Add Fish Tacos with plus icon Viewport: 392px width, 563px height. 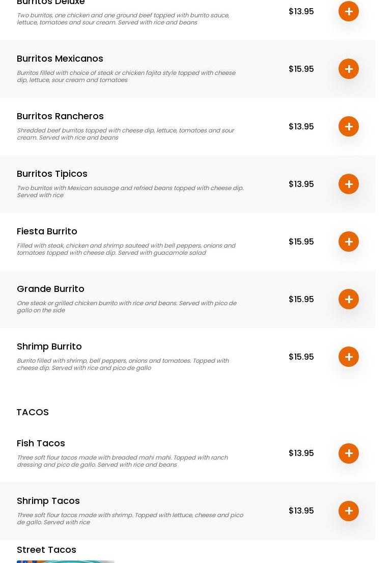coord(349,453)
